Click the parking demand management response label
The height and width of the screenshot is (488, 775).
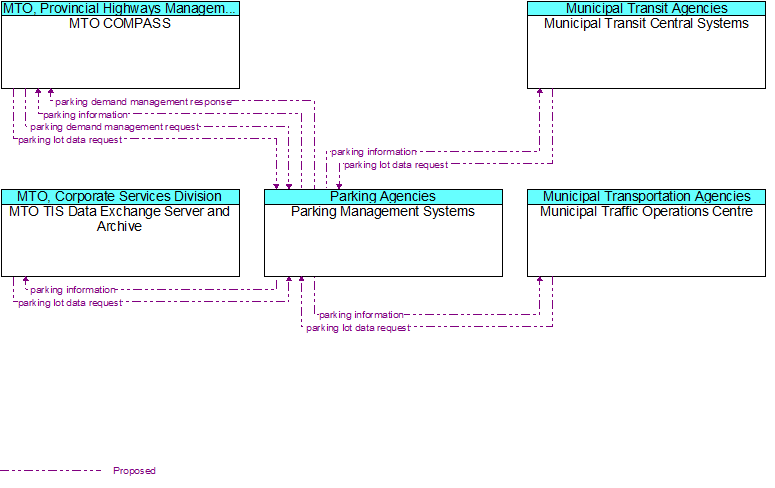[143, 102]
